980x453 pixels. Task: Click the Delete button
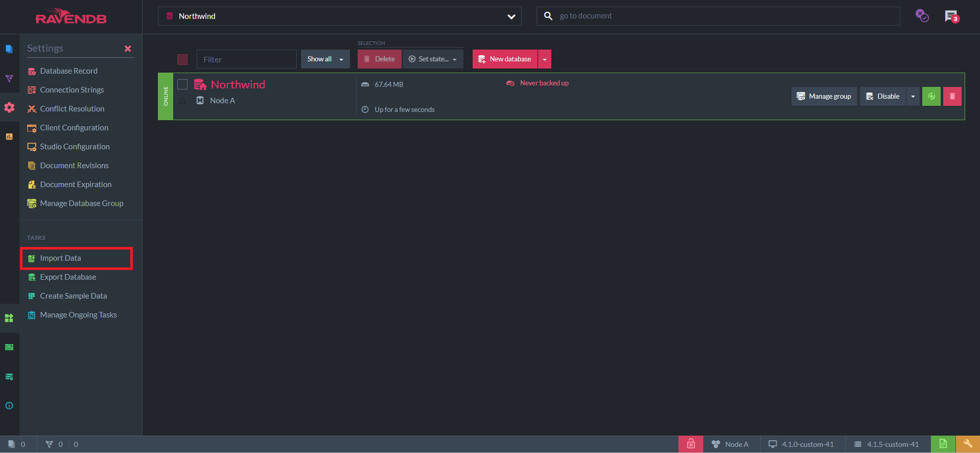coord(380,59)
